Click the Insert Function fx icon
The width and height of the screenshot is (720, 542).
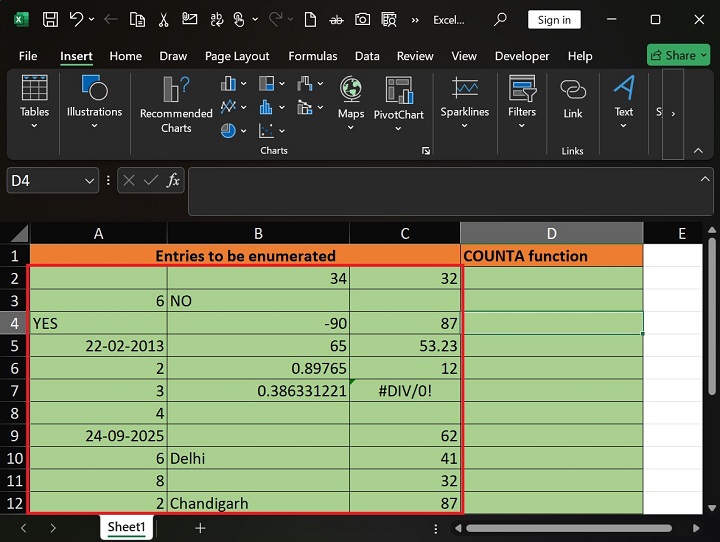pyautogui.click(x=173, y=180)
